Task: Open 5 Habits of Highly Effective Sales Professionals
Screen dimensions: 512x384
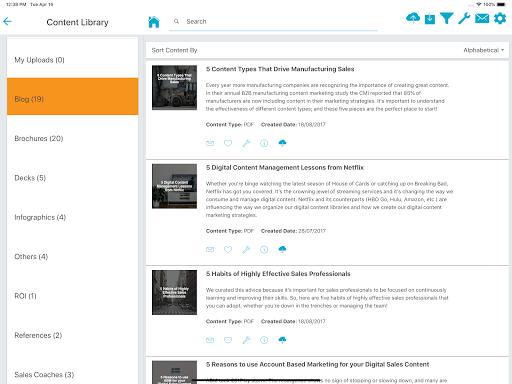Action: 278,274
